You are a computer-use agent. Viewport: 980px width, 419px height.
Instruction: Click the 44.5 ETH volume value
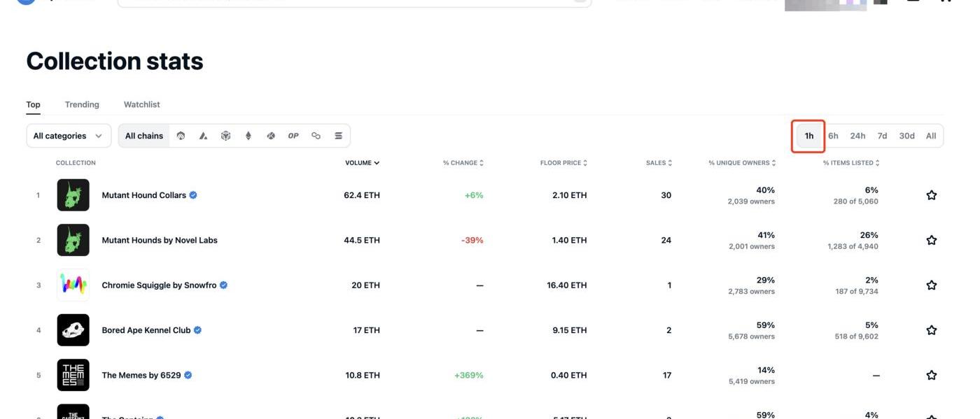(362, 240)
